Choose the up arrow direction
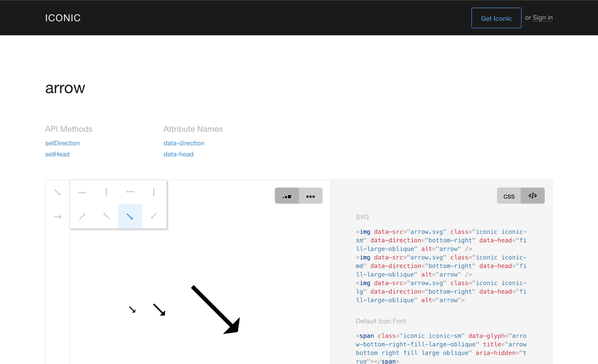The width and height of the screenshot is (598, 364). pyautogui.click(x=106, y=192)
